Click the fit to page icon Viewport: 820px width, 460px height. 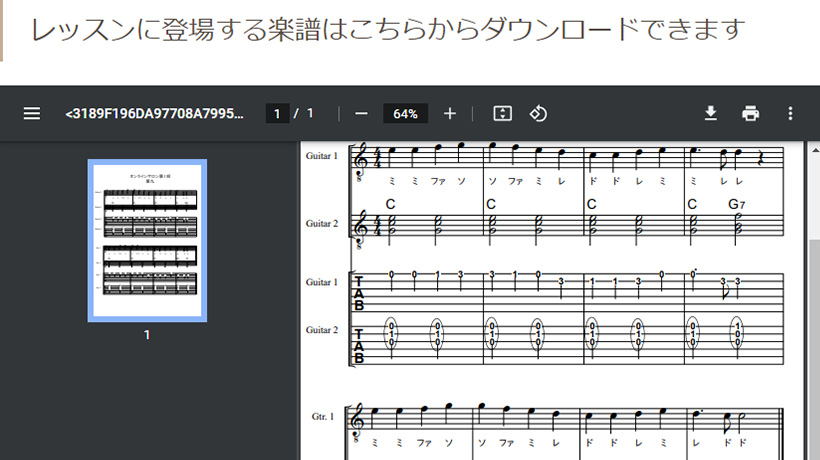[x=502, y=114]
